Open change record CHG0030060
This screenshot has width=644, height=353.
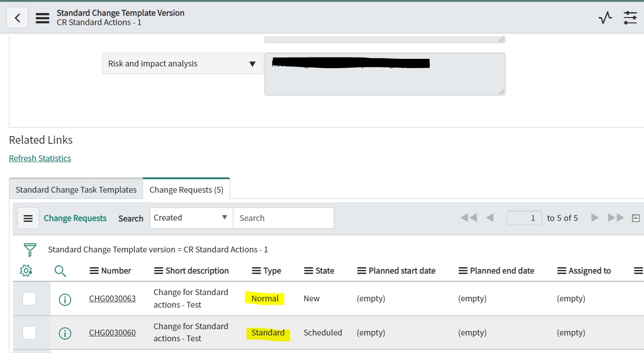tap(112, 332)
